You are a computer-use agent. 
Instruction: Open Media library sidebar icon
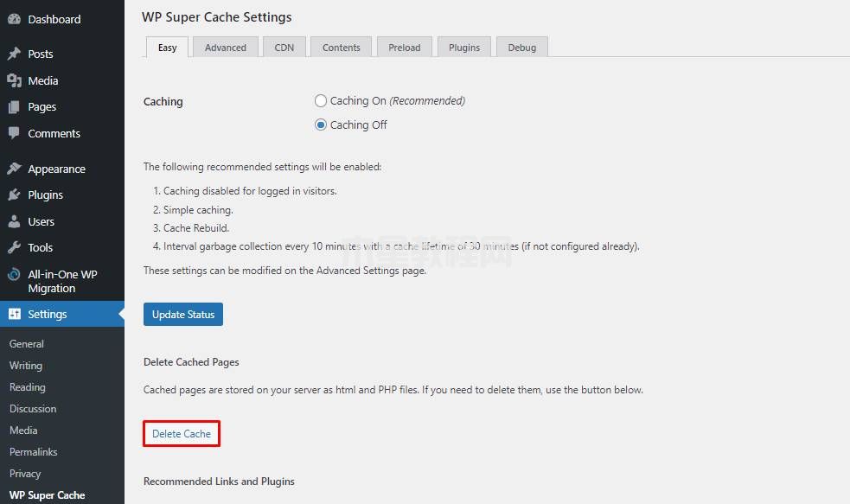coord(14,80)
